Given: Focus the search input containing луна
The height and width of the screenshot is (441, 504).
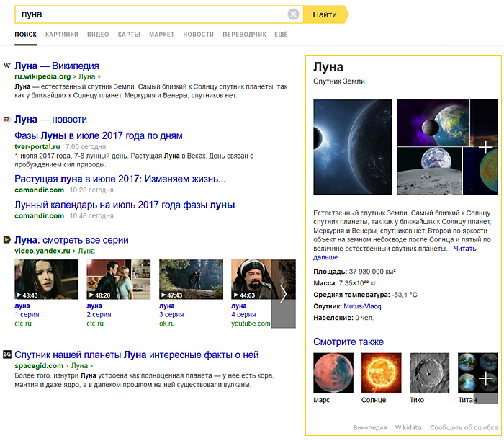Looking at the screenshot, I should click(151, 14).
